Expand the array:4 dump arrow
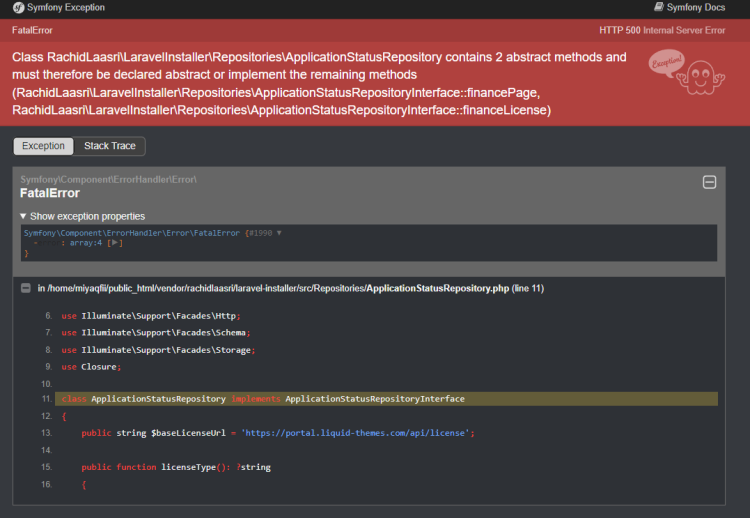Image resolution: width=750 pixels, height=518 pixels. tap(115, 243)
